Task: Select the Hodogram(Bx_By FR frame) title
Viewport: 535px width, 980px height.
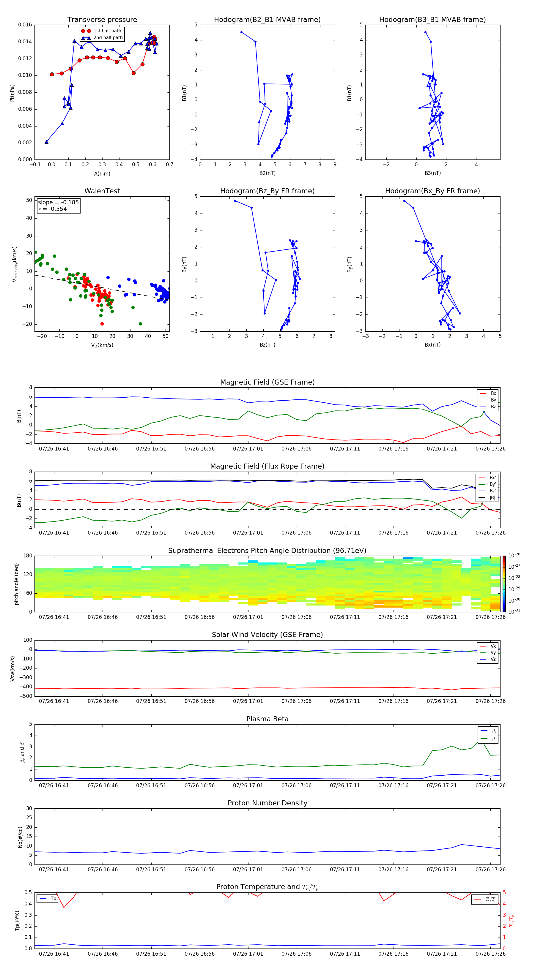Action: click(x=432, y=191)
